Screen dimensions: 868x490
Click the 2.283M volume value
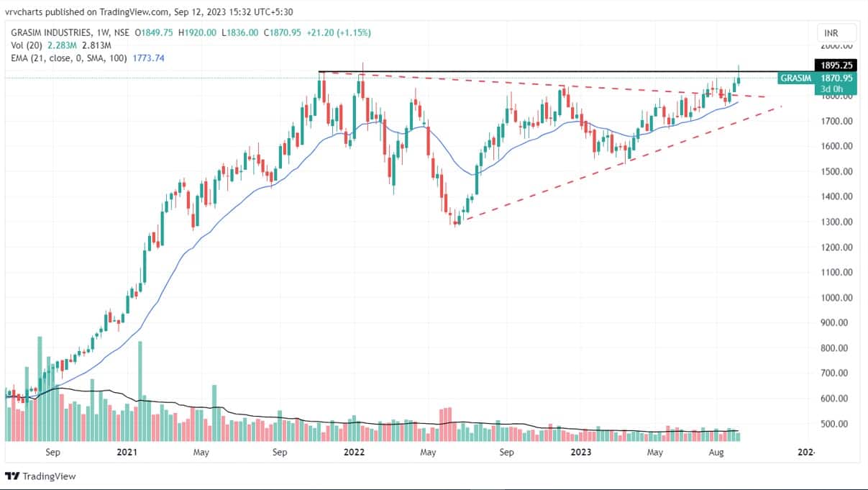pyautogui.click(x=61, y=45)
